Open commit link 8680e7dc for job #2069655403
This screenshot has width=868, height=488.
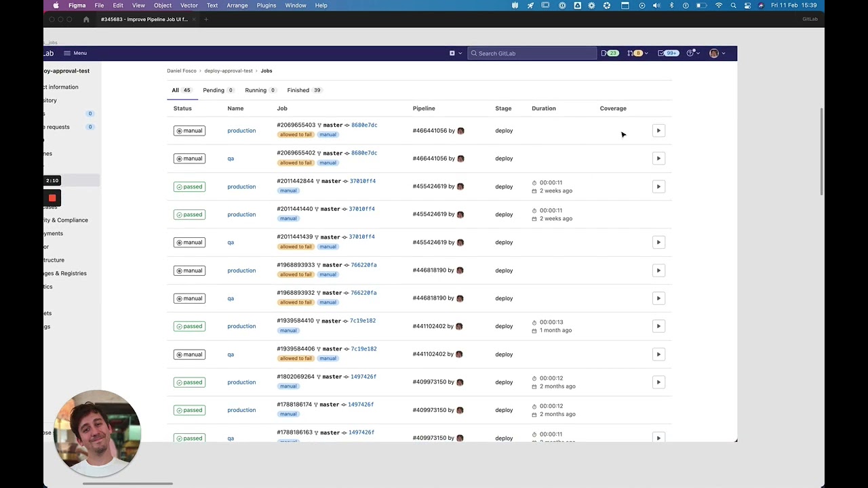(364, 125)
